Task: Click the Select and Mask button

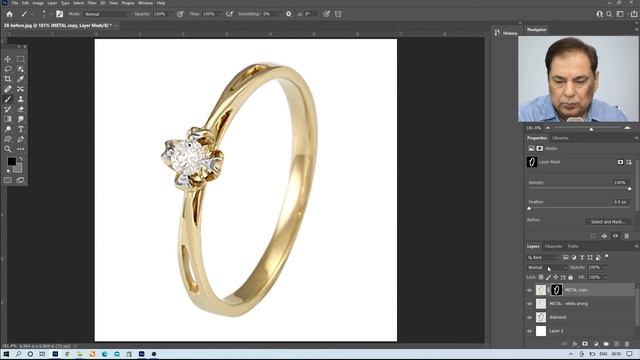Action: click(x=608, y=222)
